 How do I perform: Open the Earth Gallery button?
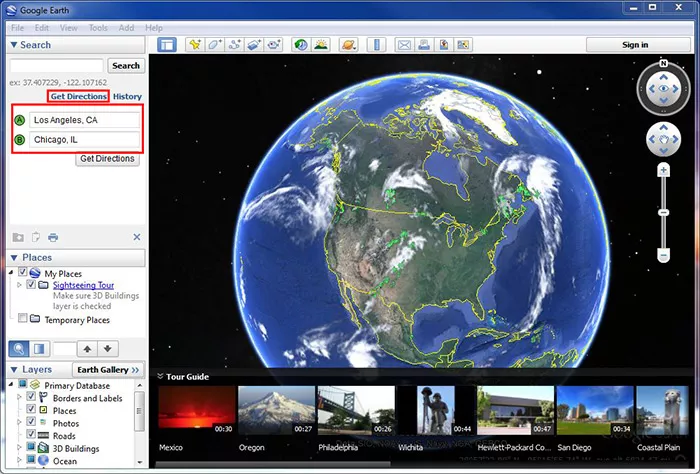pos(108,370)
